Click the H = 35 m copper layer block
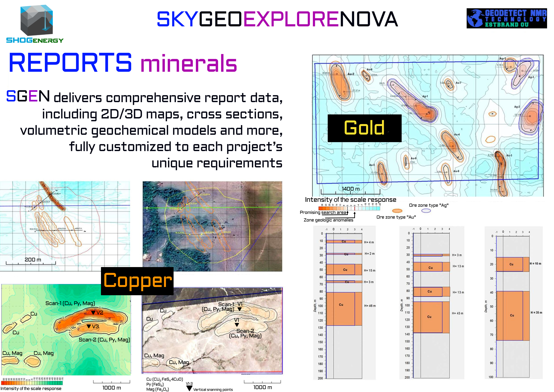 pyautogui.click(x=512, y=316)
